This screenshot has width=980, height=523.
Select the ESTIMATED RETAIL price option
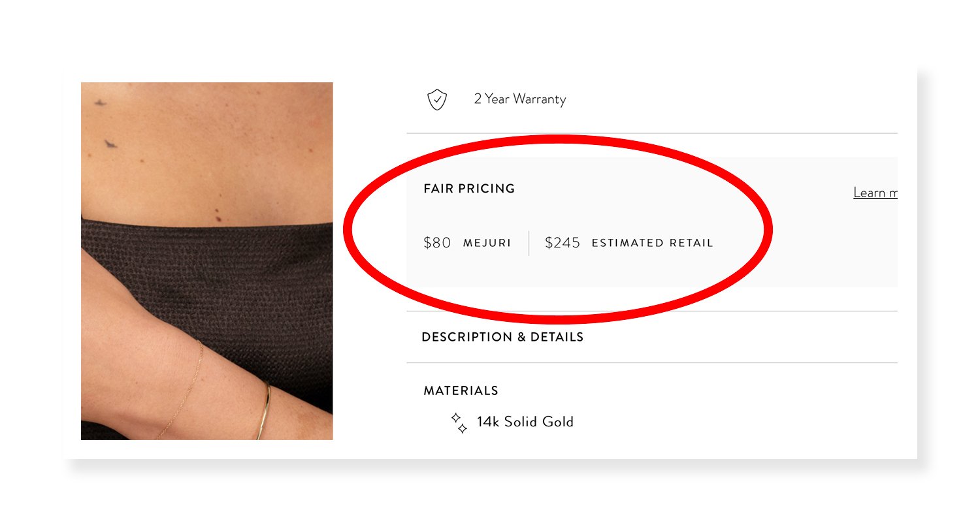point(629,242)
